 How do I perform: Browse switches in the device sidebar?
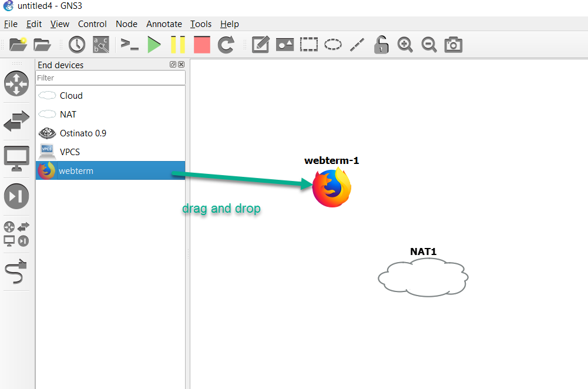tap(16, 121)
